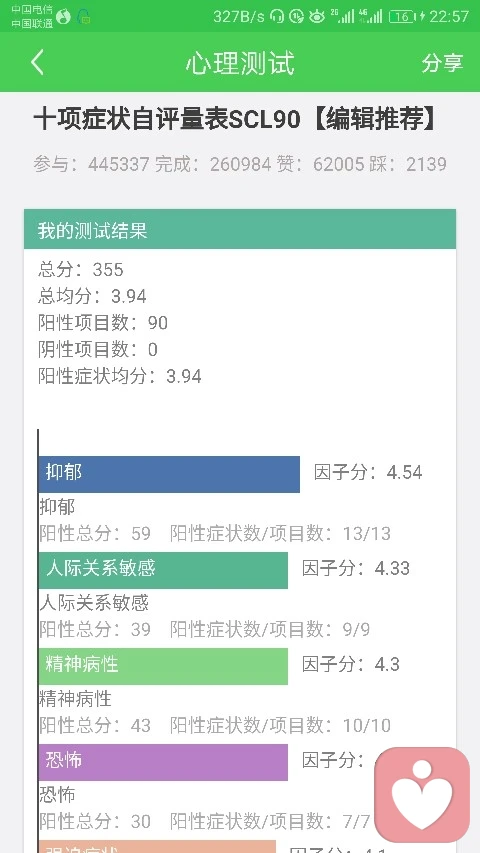Select the blue 抑郁 factor bar

(169, 474)
